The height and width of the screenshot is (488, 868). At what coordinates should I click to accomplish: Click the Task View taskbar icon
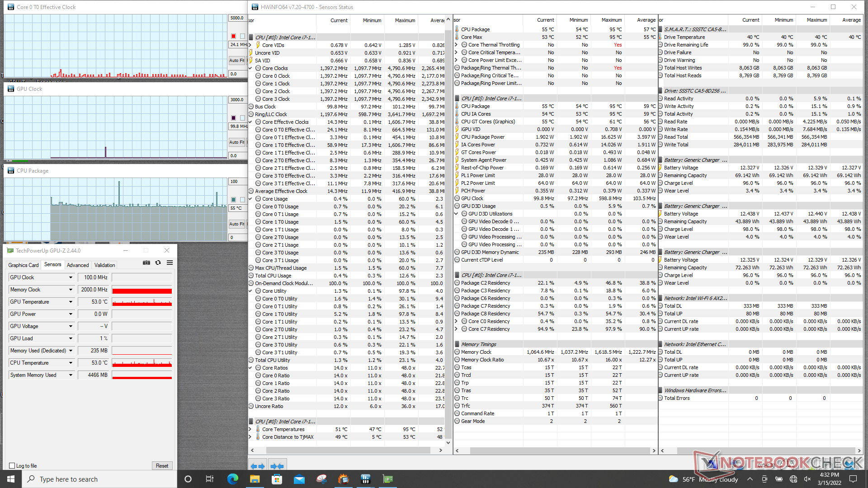tap(209, 479)
